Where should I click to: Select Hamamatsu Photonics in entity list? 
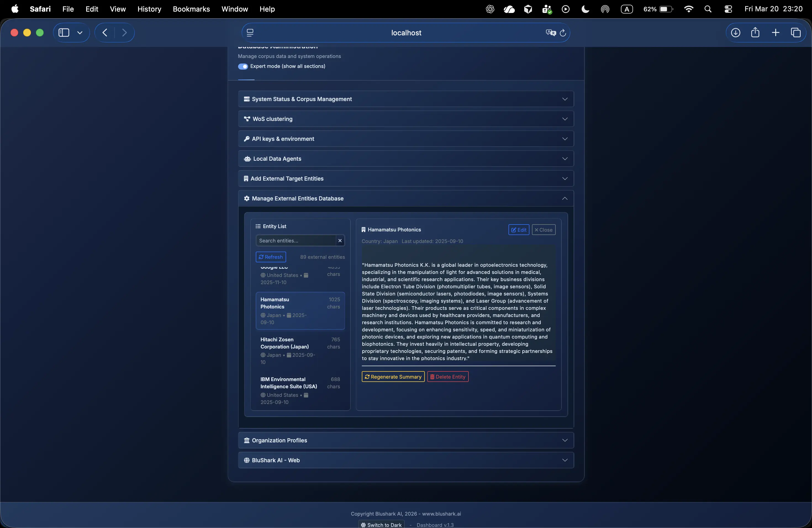pos(300,311)
